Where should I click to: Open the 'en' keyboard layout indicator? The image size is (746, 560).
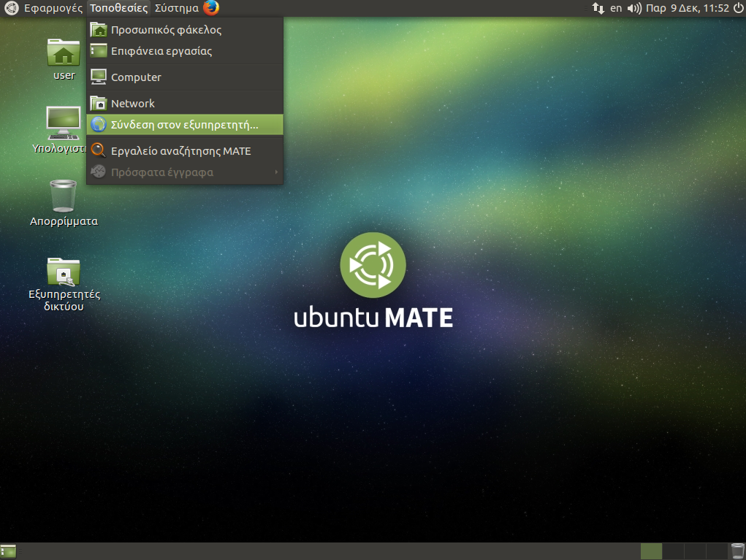pyautogui.click(x=616, y=8)
